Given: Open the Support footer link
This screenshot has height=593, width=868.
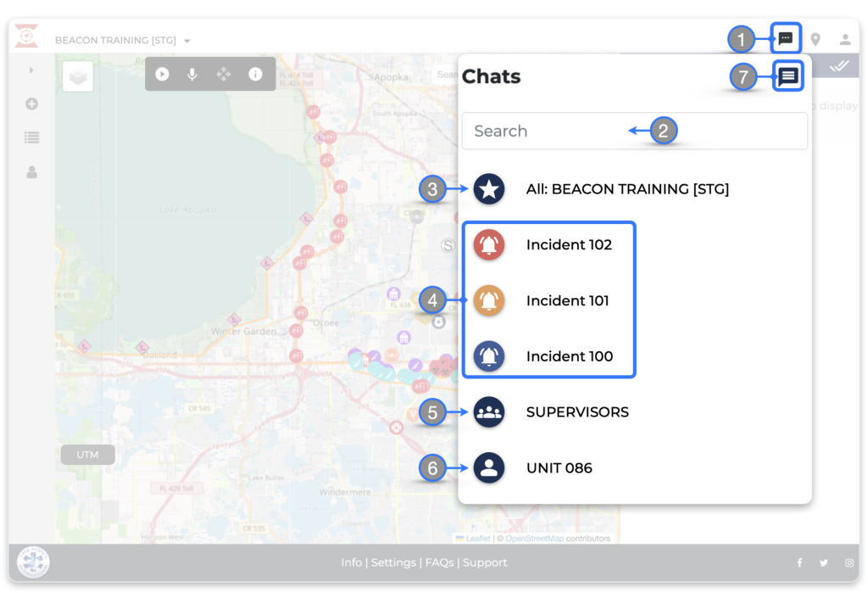Looking at the screenshot, I should click(485, 562).
